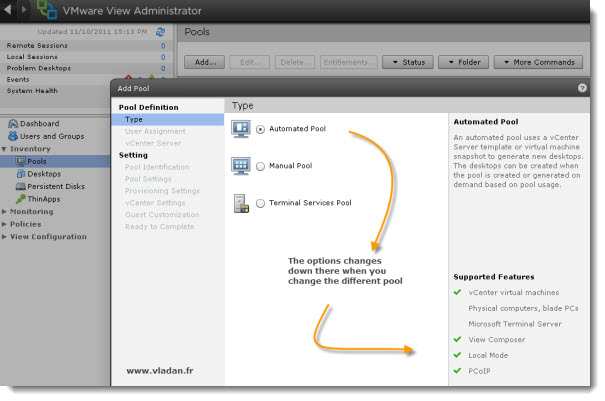
Task: Select Desktops in the Inventory tree
Action: [x=44, y=174]
